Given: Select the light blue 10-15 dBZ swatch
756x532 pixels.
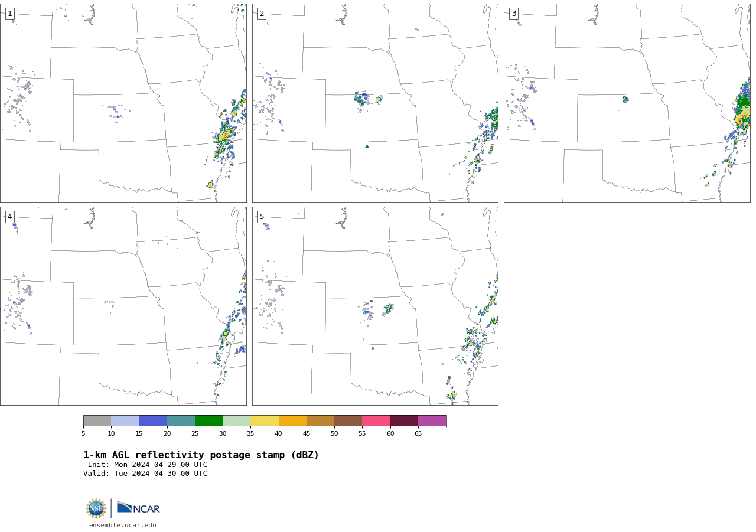Looking at the screenshot, I should pyautogui.click(x=125, y=420).
